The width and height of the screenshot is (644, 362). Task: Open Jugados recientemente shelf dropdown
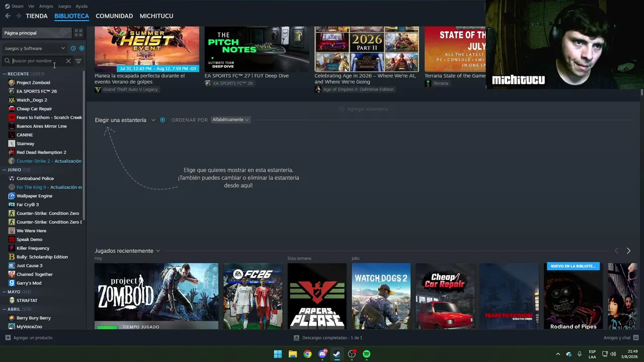point(127,251)
